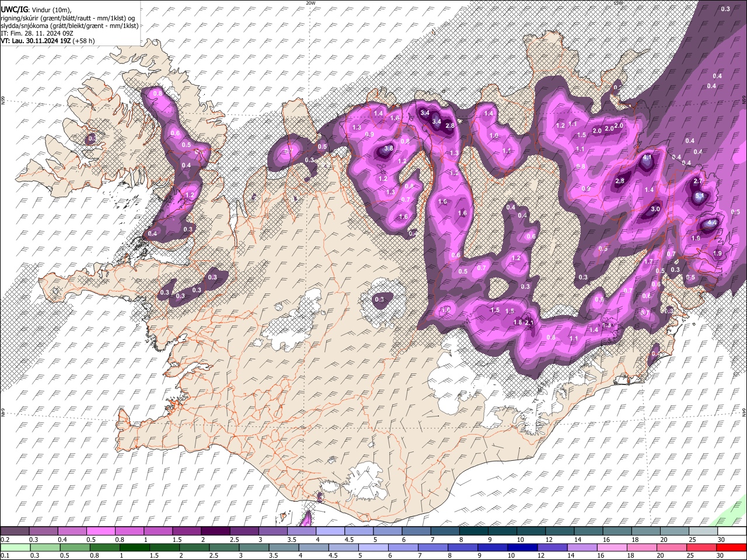Click the 'slydda/snjókoma' legend description line
747x560 pixels.
pos(70,26)
